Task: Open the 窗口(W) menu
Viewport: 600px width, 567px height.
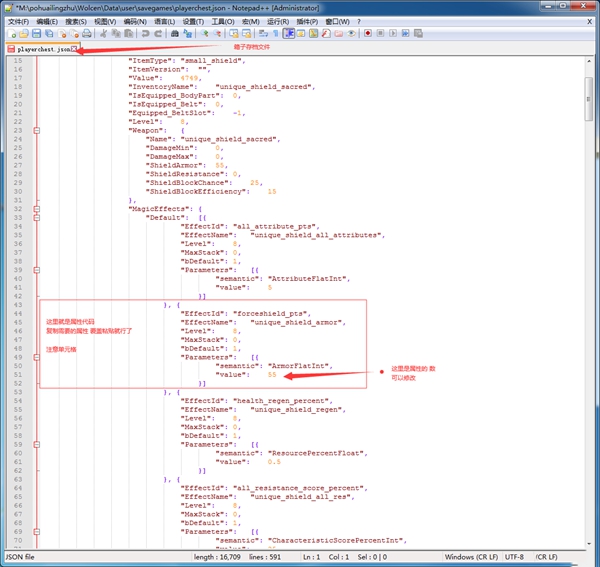Action: [338, 22]
